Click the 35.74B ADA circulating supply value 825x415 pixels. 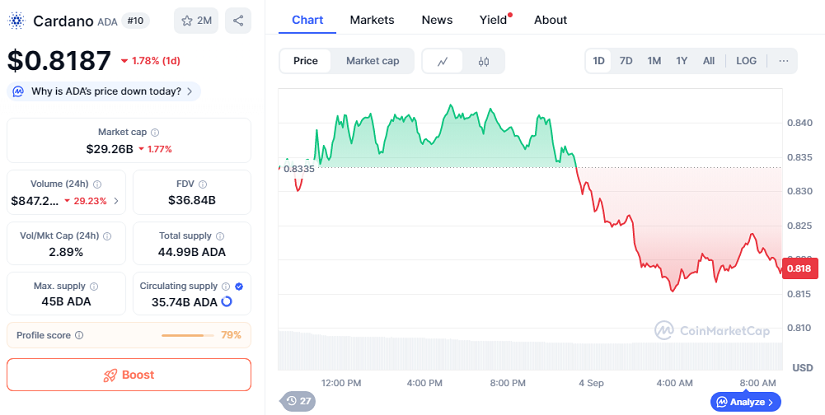(185, 302)
